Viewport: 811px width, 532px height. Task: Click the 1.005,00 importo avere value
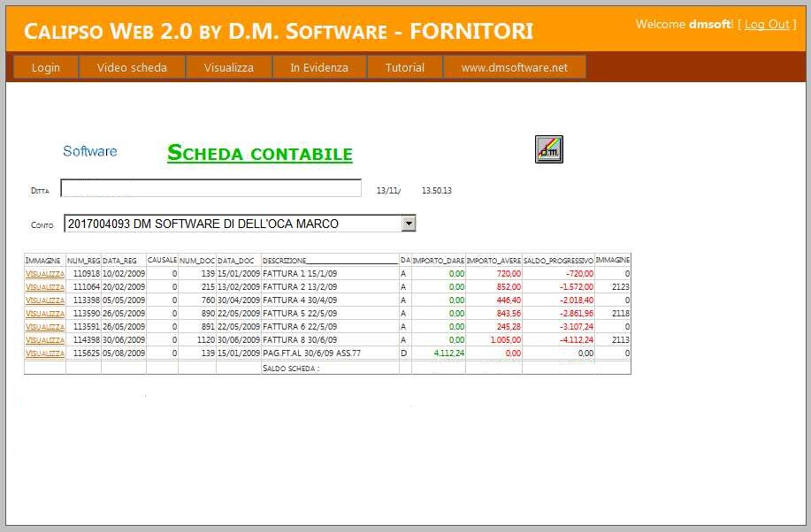(505, 340)
